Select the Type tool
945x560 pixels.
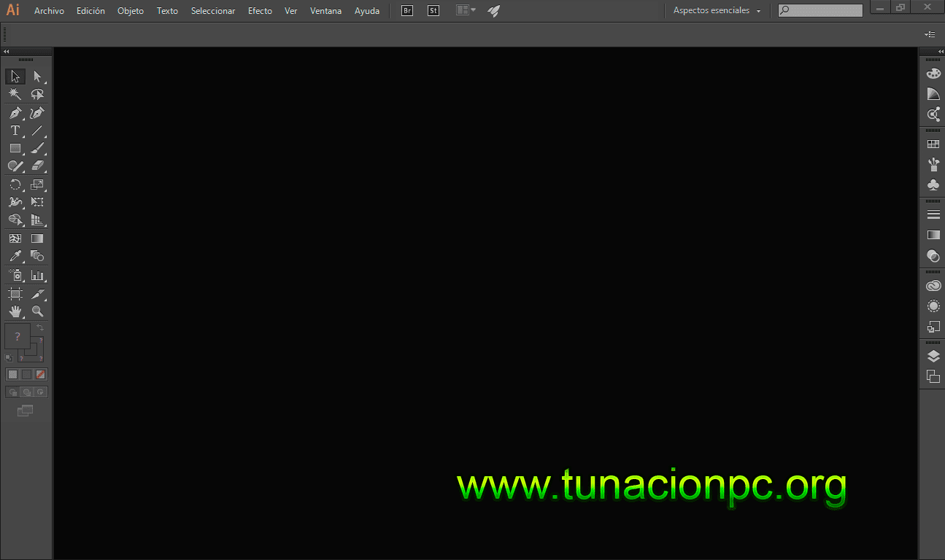(15, 131)
